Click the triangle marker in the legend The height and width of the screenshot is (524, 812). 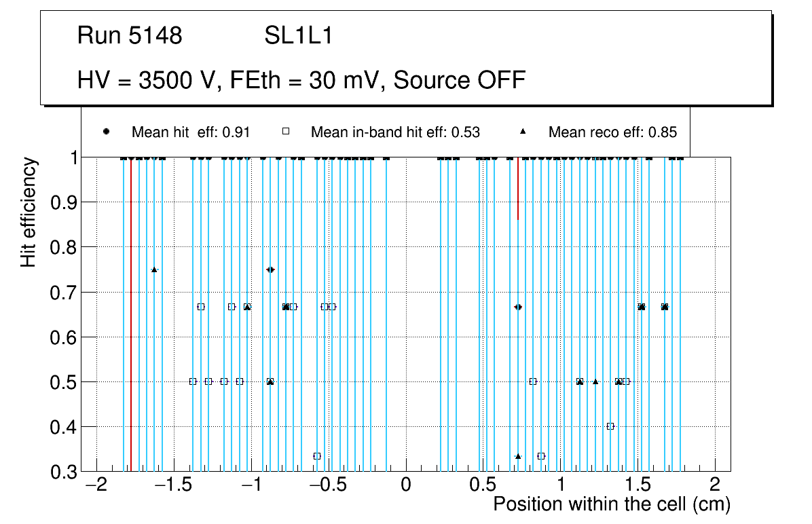tap(523, 132)
